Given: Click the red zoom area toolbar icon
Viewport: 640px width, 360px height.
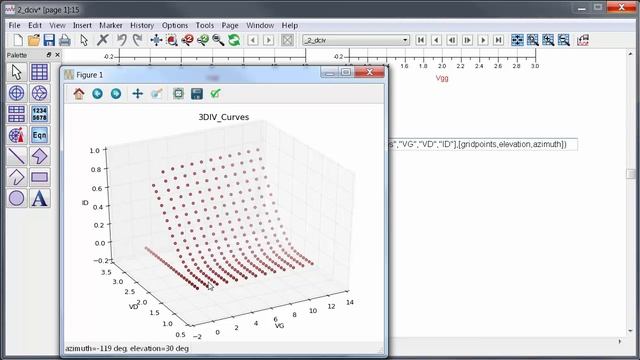Looking at the screenshot, I should pos(172,40).
